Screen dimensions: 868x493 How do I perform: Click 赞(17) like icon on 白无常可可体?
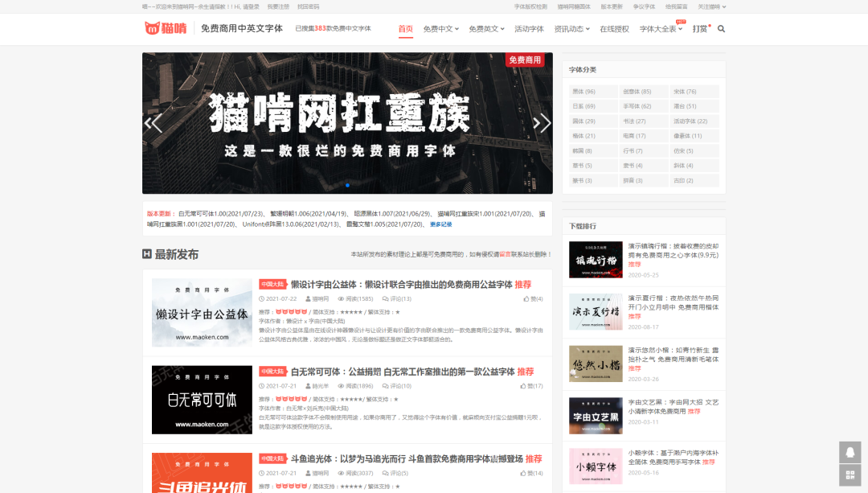click(x=523, y=386)
